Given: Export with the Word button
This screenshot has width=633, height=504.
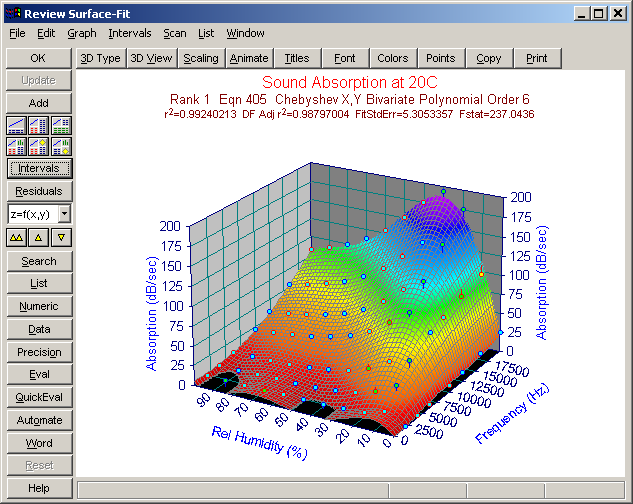Looking at the screenshot, I should 39,443.
